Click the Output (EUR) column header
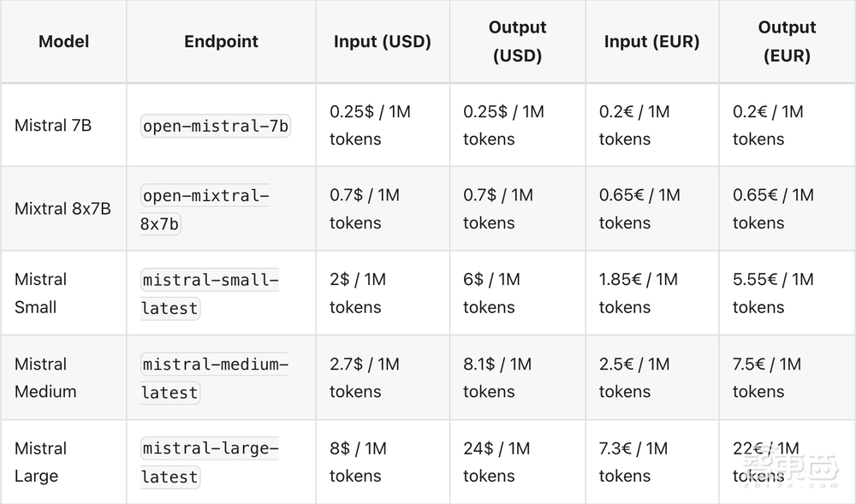The image size is (856, 504). [x=787, y=41]
